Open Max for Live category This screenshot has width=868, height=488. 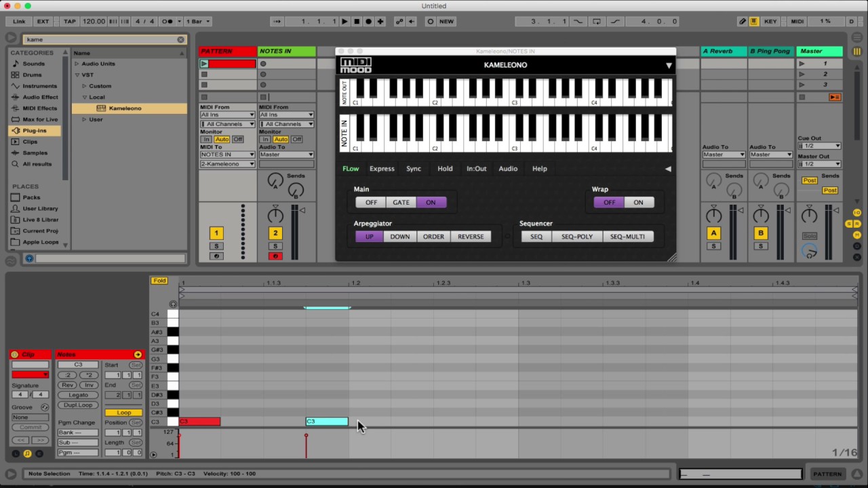(x=40, y=119)
